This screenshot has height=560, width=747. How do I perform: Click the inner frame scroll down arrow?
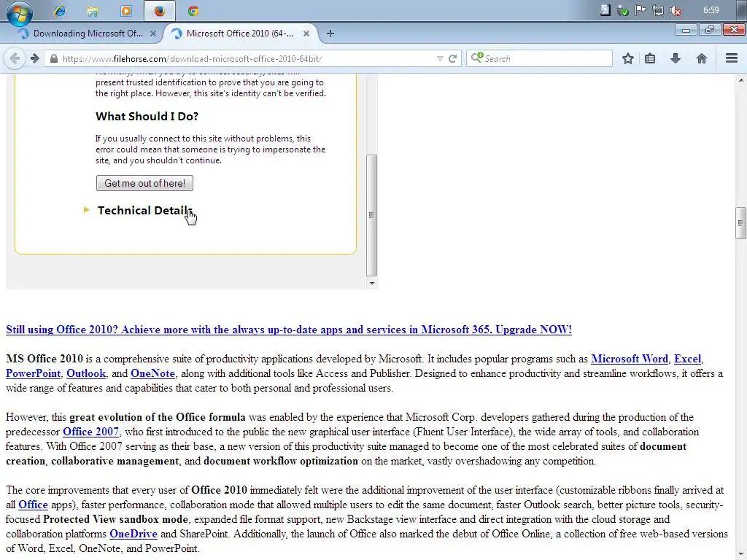pos(371,284)
